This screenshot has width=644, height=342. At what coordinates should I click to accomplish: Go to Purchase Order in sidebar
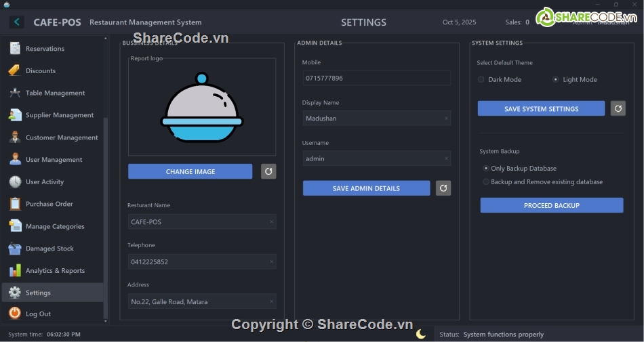point(49,204)
